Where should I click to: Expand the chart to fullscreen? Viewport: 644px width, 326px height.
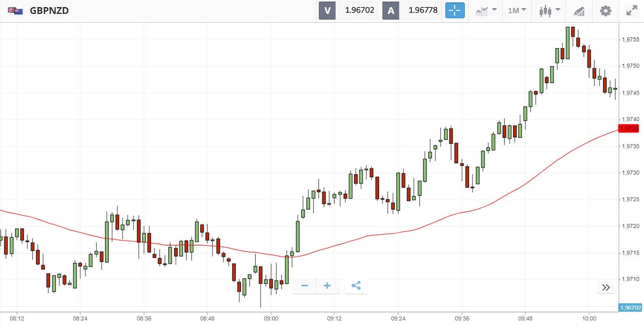coord(631,11)
